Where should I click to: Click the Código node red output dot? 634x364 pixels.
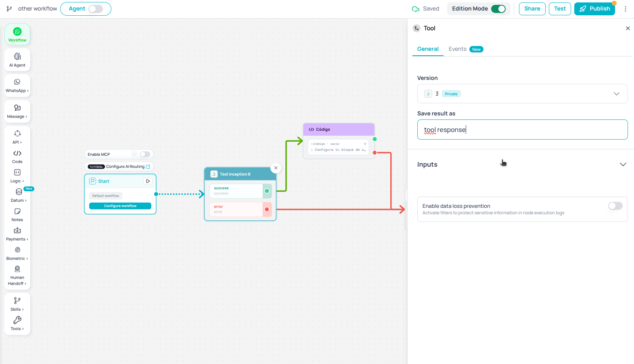tap(375, 153)
